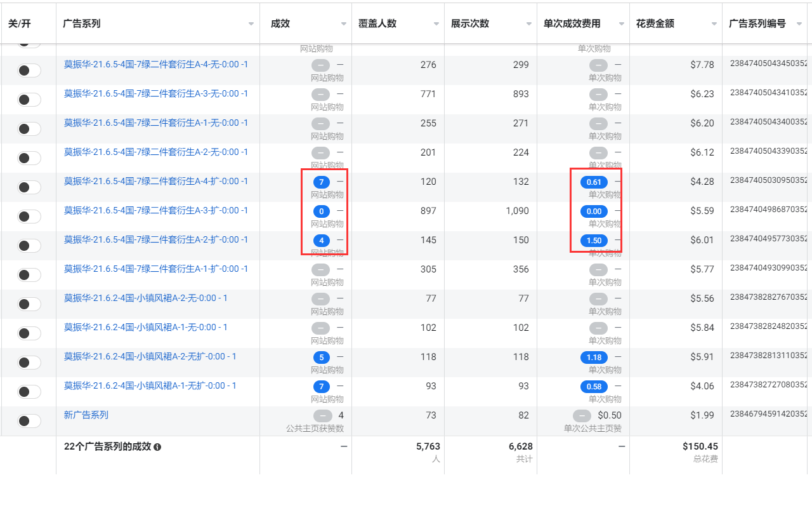Click cost-per-result badge 1.50

click(x=594, y=241)
